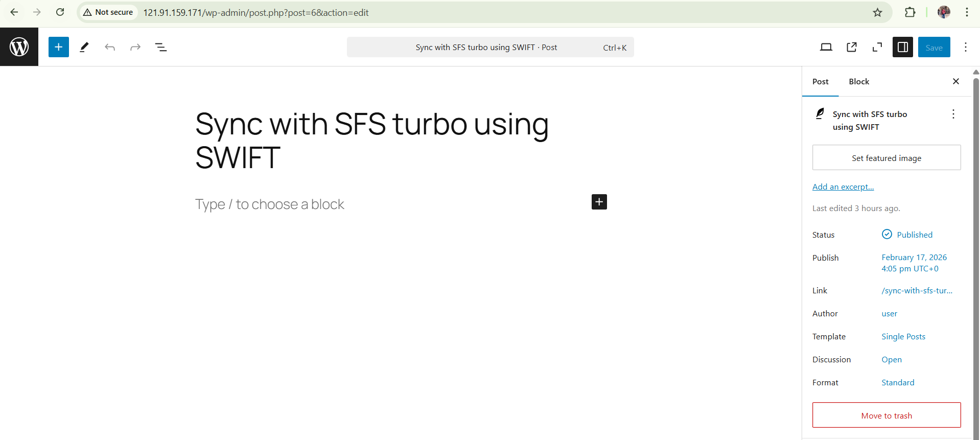The image size is (980, 440).
Task: Close the Settings sidebar
Action: point(956,81)
